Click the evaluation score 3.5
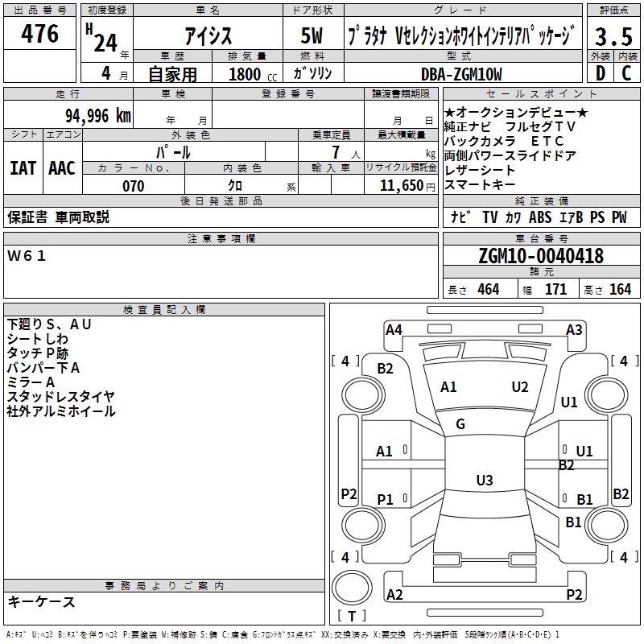 (x=613, y=36)
